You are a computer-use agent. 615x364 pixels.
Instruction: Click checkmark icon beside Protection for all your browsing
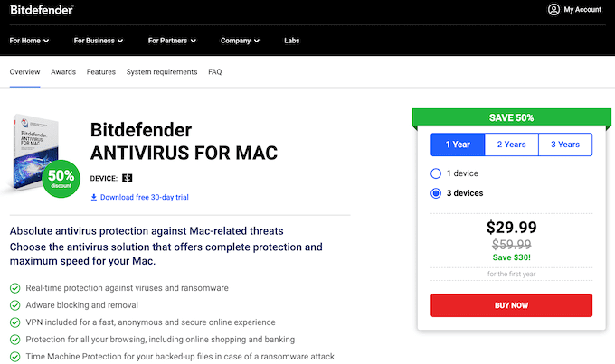(14, 340)
